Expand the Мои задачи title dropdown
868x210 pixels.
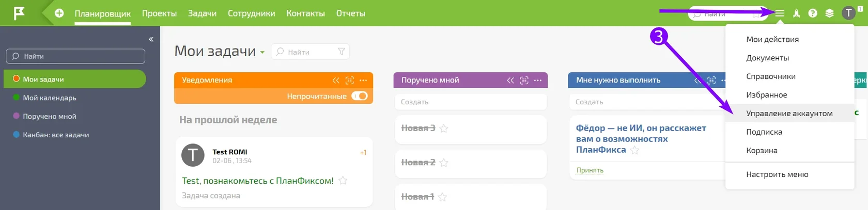click(x=262, y=52)
